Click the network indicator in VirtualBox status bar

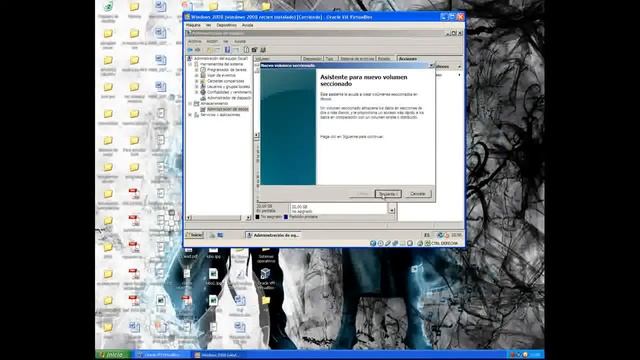coord(395,243)
